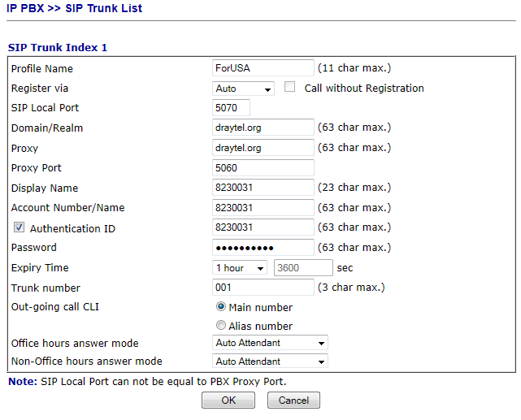Enable Call without Registration checkbox
This screenshot has width=521, height=420.
[290, 88]
